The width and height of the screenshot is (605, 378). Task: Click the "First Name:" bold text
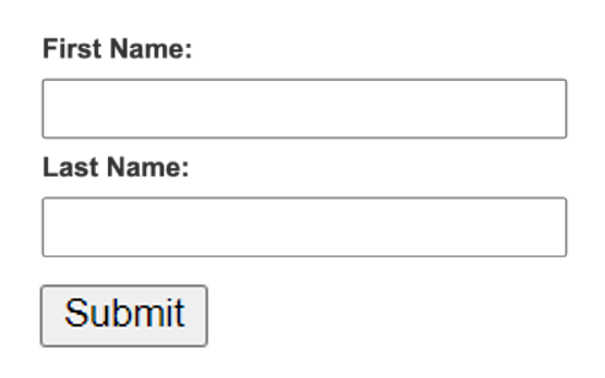point(117,49)
